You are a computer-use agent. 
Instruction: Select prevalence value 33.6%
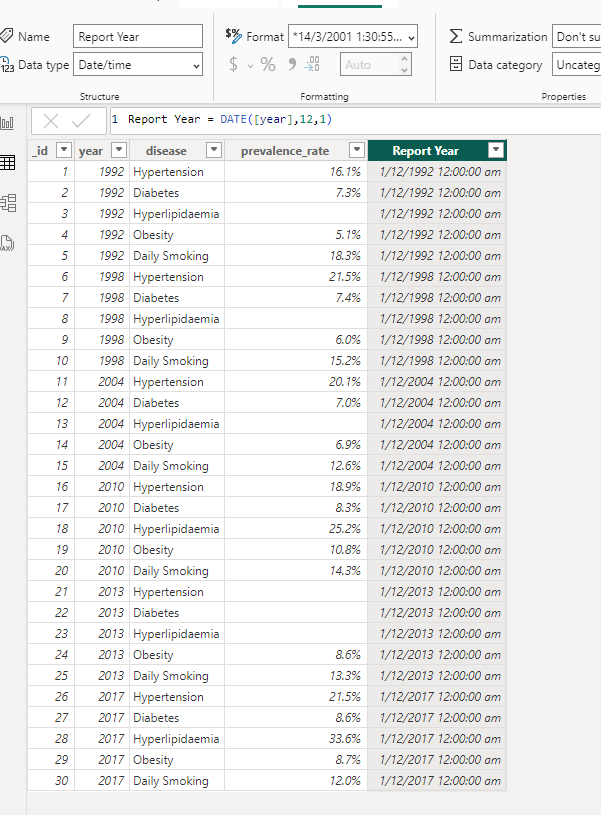[296, 739]
